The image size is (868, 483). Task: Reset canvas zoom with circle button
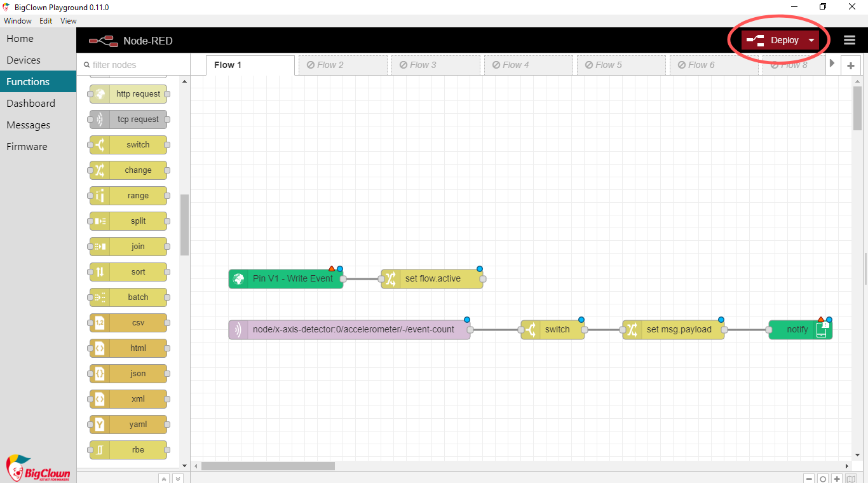point(823,479)
